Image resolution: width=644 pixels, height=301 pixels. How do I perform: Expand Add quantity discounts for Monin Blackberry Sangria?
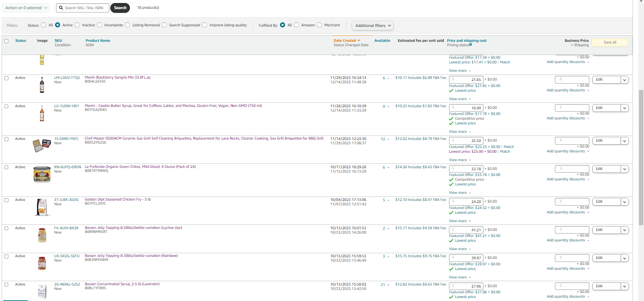point(568,90)
